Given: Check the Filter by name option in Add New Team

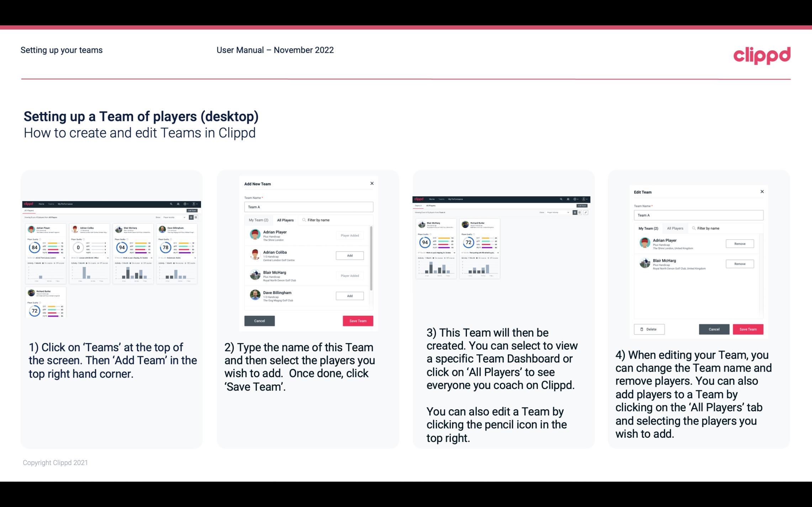Looking at the screenshot, I should pyautogui.click(x=319, y=220).
